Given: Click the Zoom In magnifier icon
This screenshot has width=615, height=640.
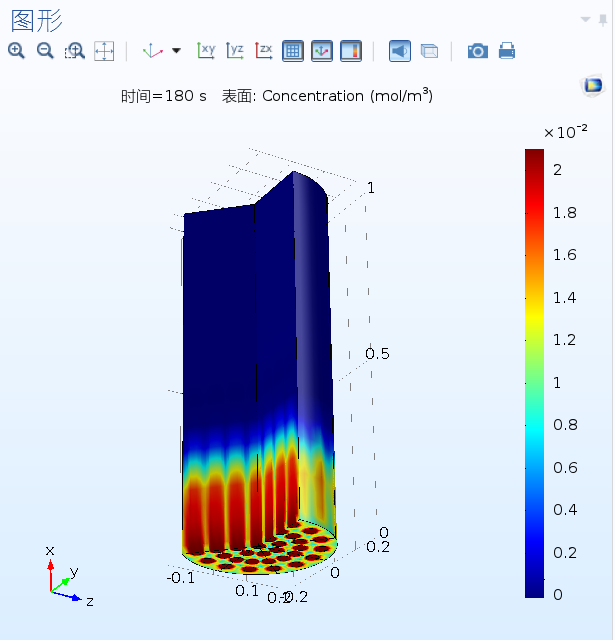Looking at the screenshot, I should click(x=16, y=51).
